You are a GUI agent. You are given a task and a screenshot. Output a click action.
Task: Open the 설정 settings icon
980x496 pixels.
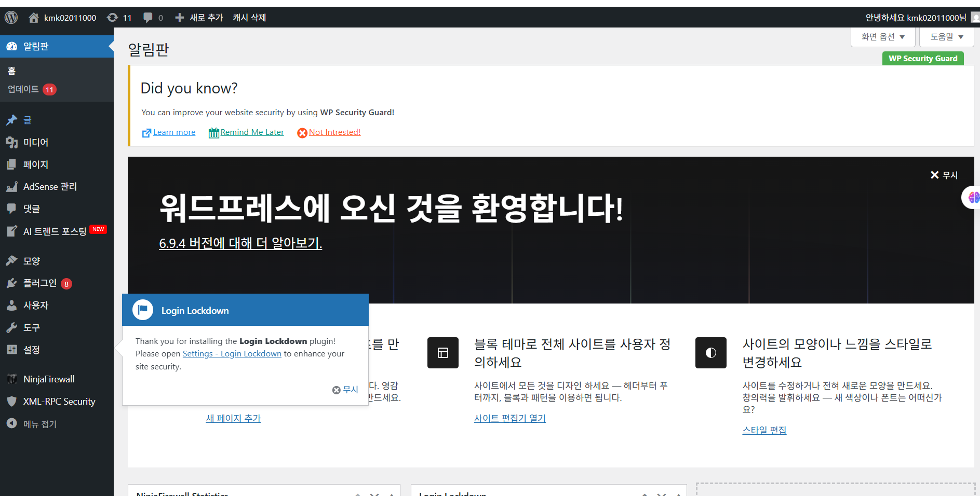(x=11, y=350)
